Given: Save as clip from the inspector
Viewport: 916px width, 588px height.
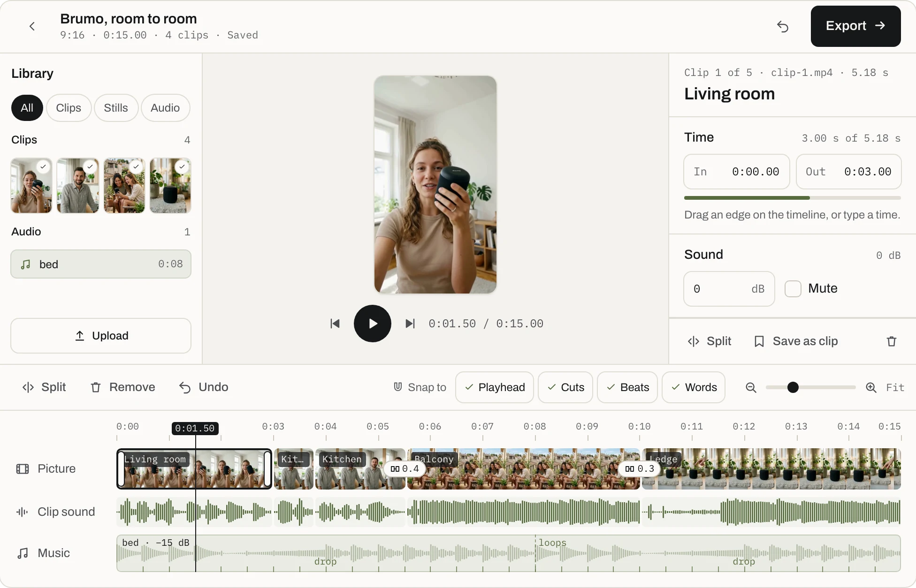Looking at the screenshot, I should (x=796, y=341).
